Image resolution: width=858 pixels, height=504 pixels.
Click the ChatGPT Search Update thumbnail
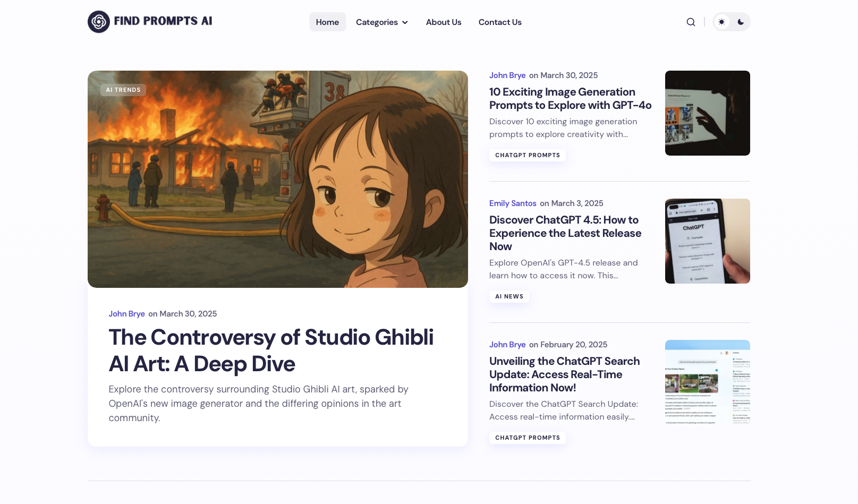click(x=707, y=382)
